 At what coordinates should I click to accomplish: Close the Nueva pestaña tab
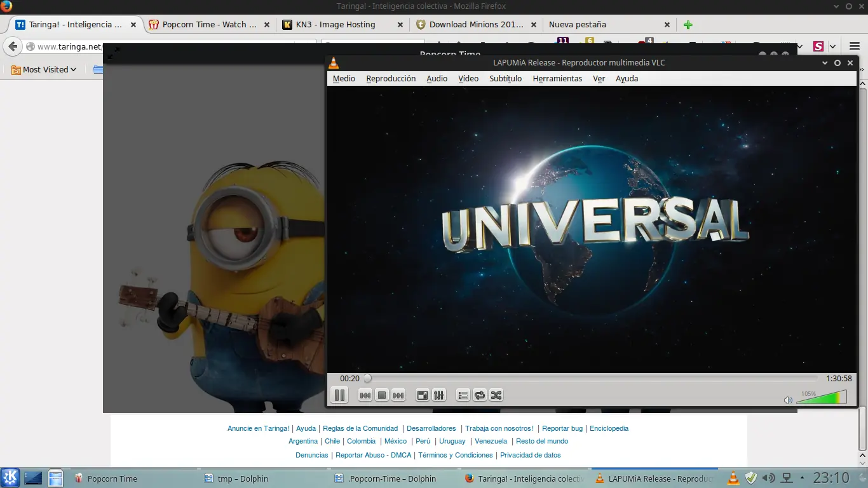[x=667, y=25]
